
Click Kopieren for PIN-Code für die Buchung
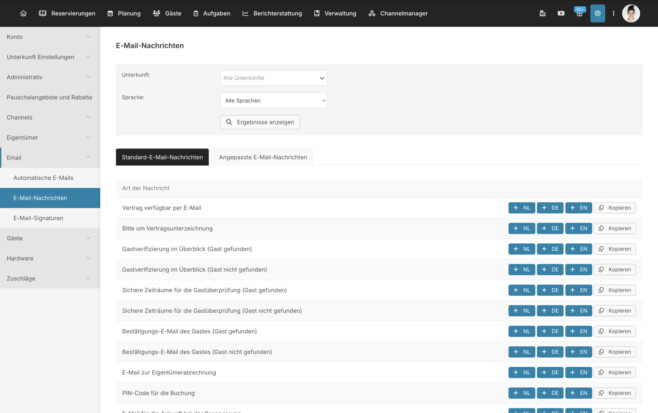615,393
